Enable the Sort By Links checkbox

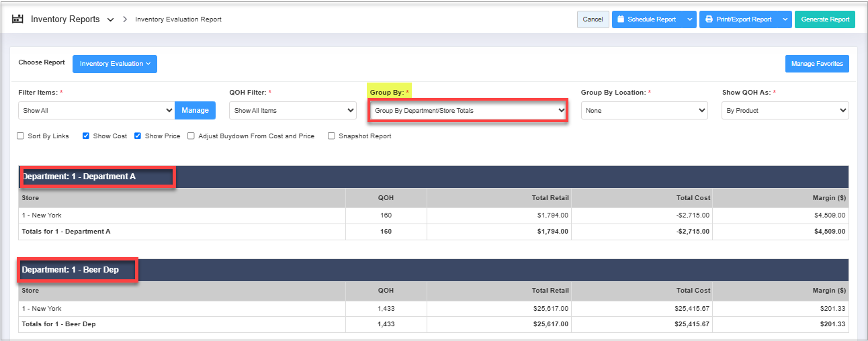click(21, 136)
